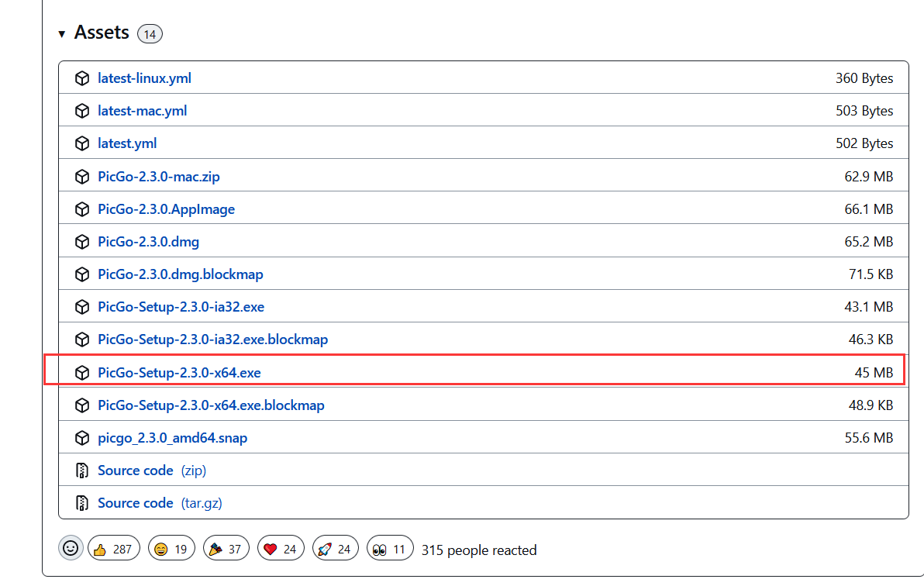Click the 503 Bytes size value
Screen dimensions: 924x586
[864, 111]
